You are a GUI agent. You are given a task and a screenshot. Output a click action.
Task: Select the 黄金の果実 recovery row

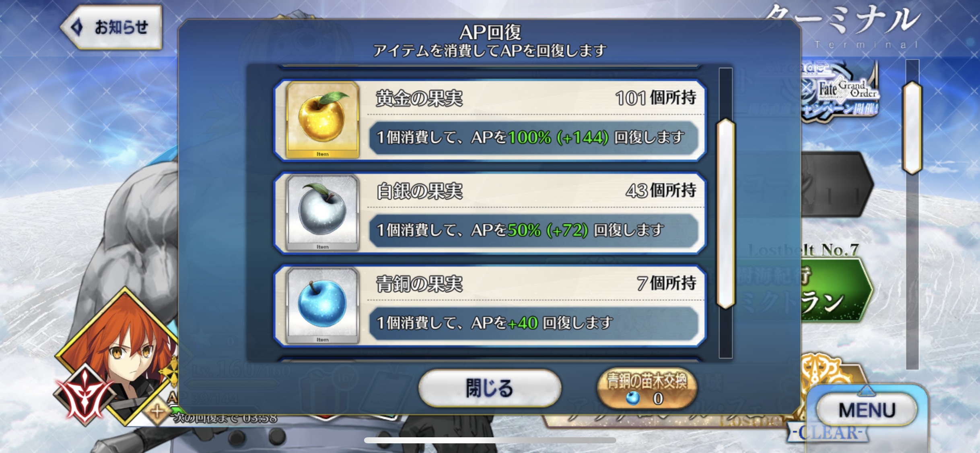(490, 120)
